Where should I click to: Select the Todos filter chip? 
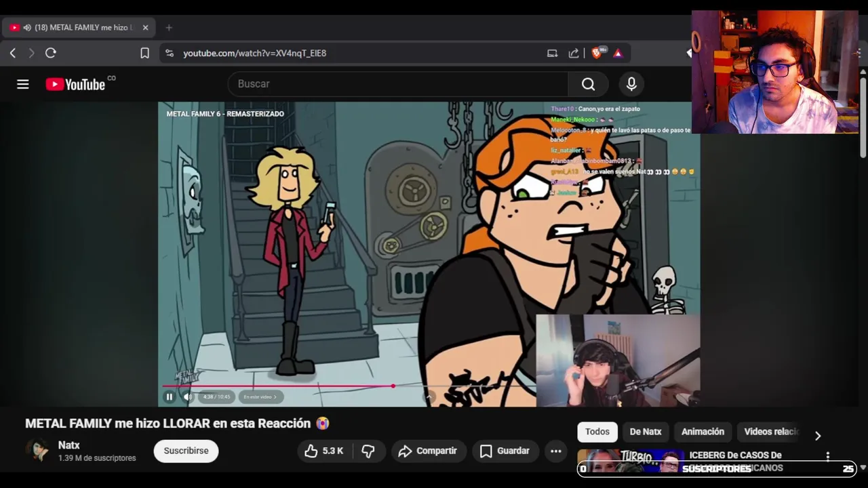[597, 432]
